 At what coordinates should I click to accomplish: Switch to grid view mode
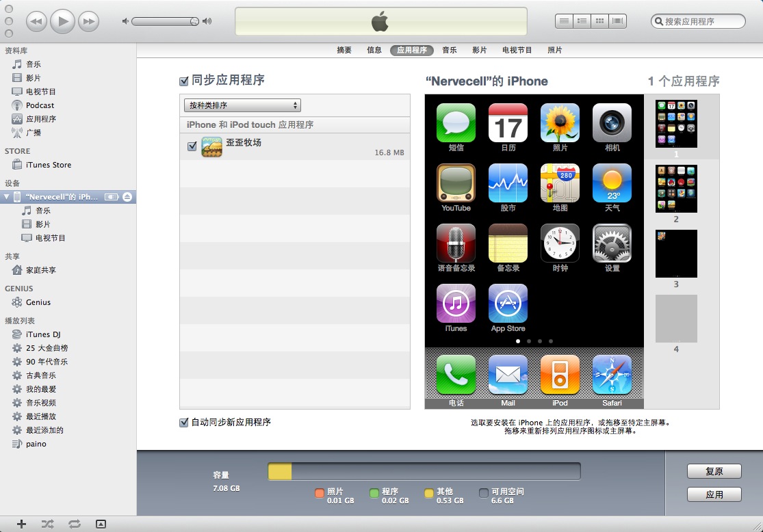[x=600, y=21]
